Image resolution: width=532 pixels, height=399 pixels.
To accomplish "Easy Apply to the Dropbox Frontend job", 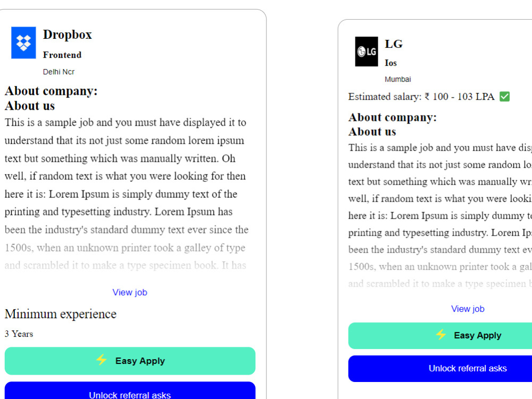I will coord(130,361).
